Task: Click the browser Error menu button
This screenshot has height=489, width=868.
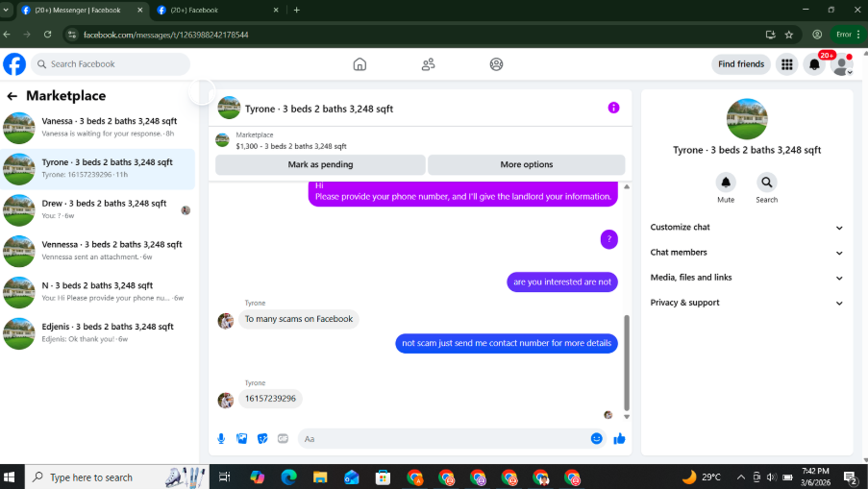Action: click(x=848, y=35)
